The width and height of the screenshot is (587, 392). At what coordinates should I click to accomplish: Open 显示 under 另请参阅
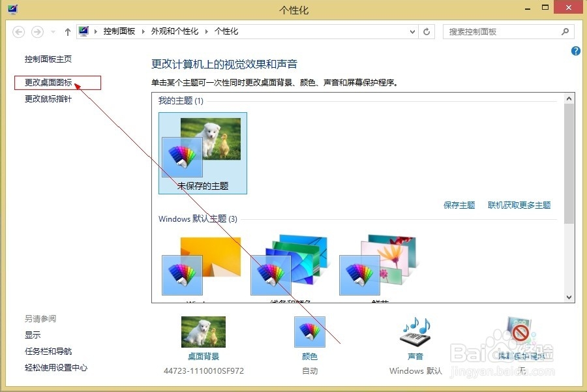click(x=33, y=335)
